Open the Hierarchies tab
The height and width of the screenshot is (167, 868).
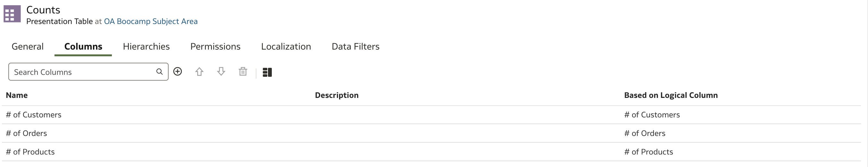click(x=146, y=46)
